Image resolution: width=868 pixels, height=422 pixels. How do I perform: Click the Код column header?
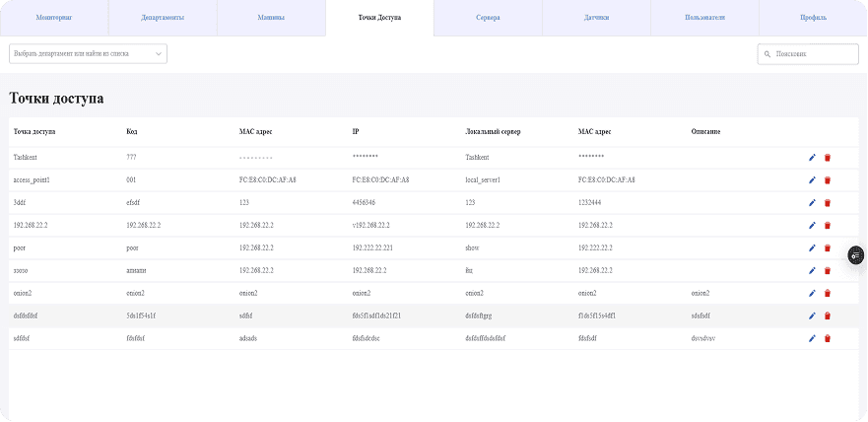pyautogui.click(x=132, y=132)
